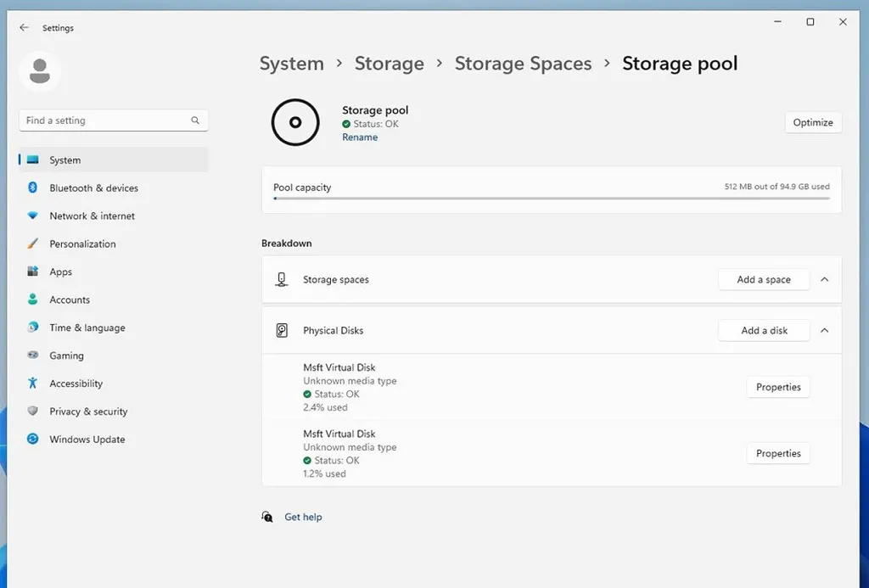Viewport: 869px width, 588px height.
Task: Click the Get help icon
Action: (x=268, y=517)
